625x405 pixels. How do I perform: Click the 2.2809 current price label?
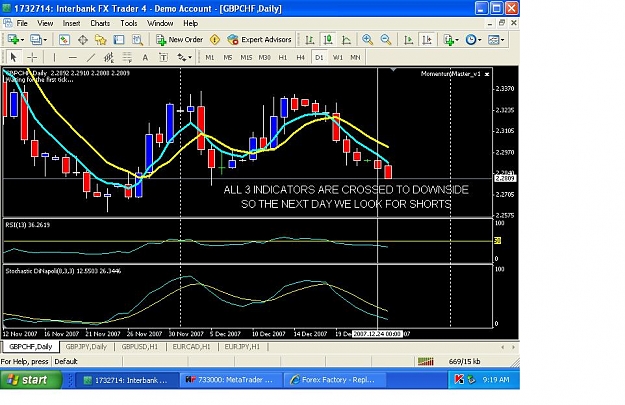point(505,178)
